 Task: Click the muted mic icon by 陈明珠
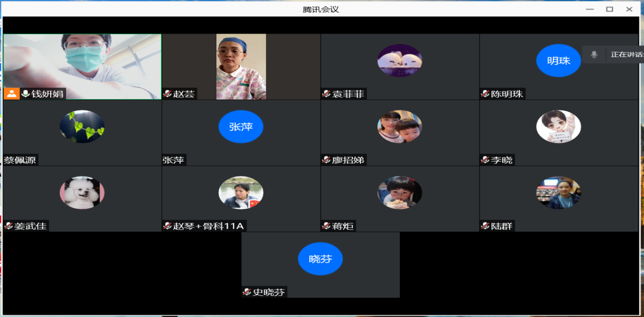[x=485, y=94]
